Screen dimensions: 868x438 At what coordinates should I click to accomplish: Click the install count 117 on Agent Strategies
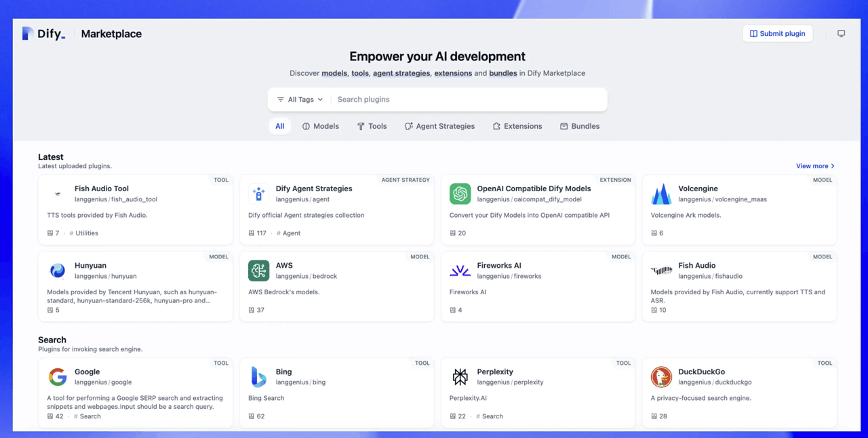(x=257, y=233)
